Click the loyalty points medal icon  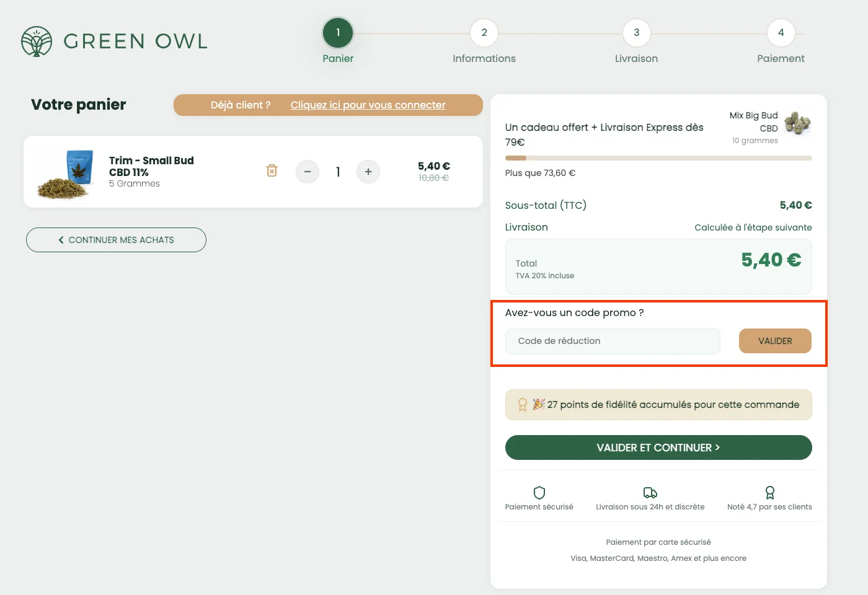click(x=523, y=405)
